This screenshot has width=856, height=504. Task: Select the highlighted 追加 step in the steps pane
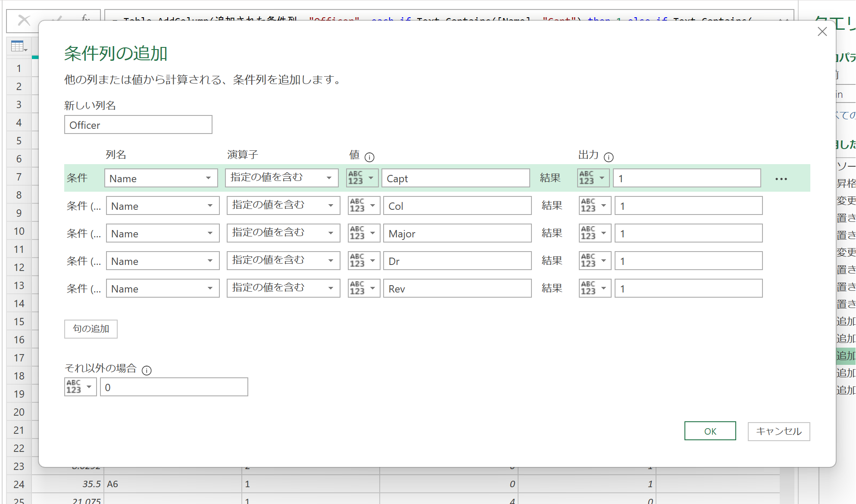pyautogui.click(x=846, y=356)
